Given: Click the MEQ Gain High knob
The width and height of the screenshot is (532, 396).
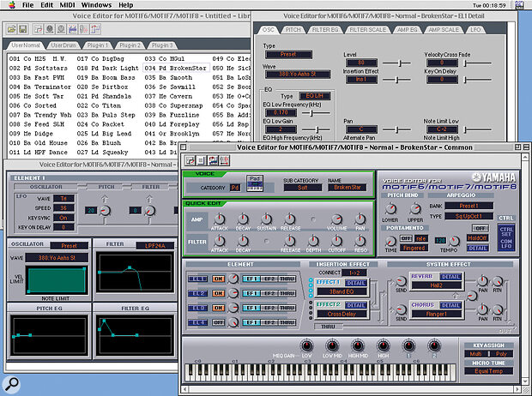Looking at the screenshot, I should 383,345.
